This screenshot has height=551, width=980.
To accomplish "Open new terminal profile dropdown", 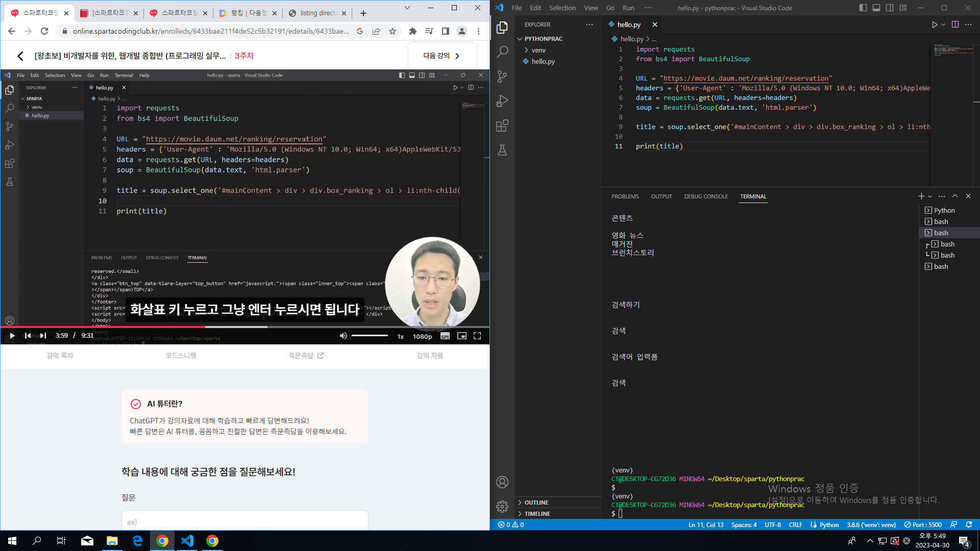I will point(930,196).
